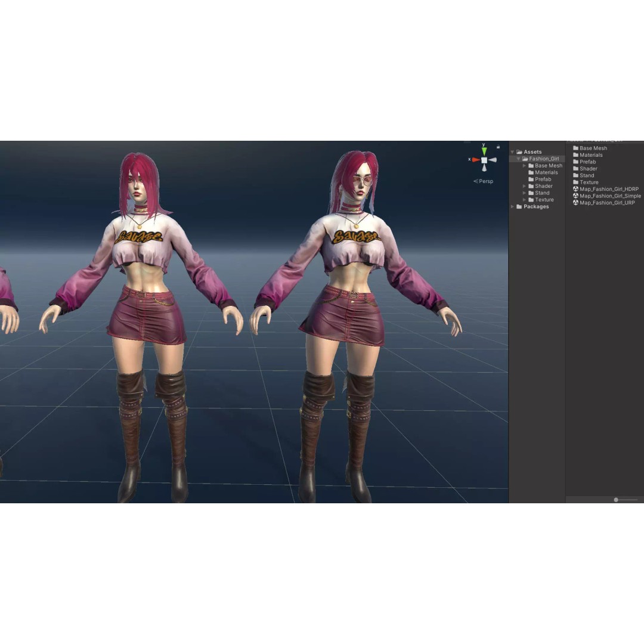The width and height of the screenshot is (644, 644).
Task: Click the gray right-side cone of scene gizmo
Action: coord(493,160)
